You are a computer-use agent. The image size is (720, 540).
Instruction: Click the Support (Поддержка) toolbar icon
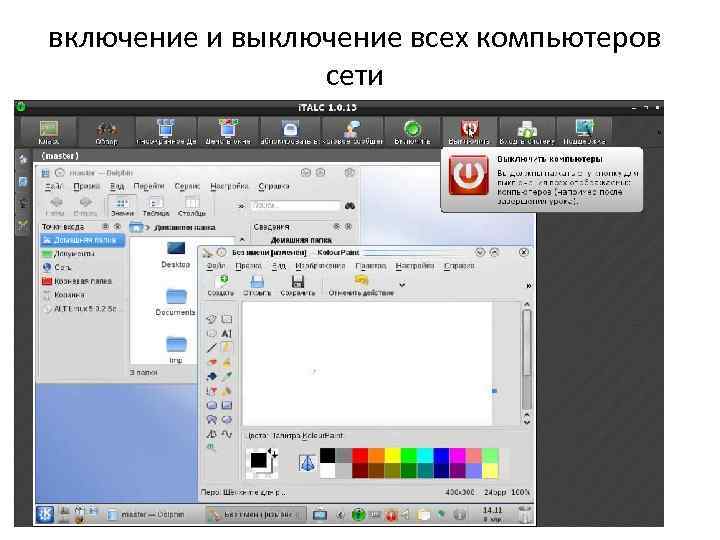584,132
